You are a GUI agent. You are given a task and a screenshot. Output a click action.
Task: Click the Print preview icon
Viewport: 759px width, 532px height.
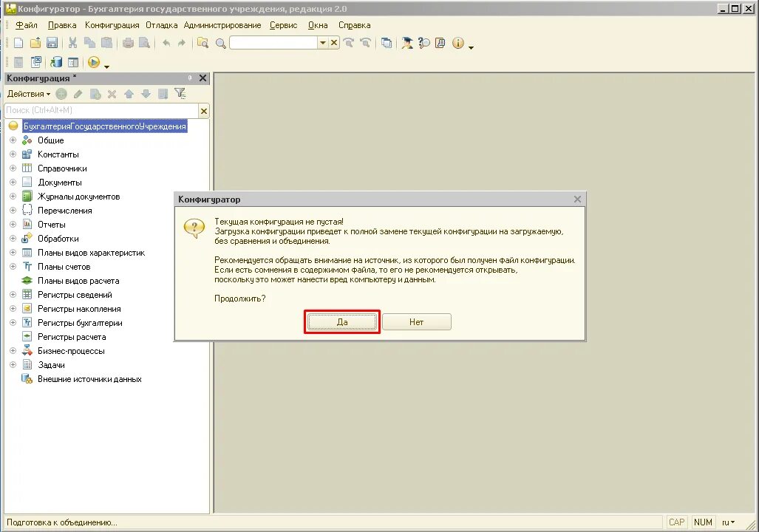click(x=144, y=43)
